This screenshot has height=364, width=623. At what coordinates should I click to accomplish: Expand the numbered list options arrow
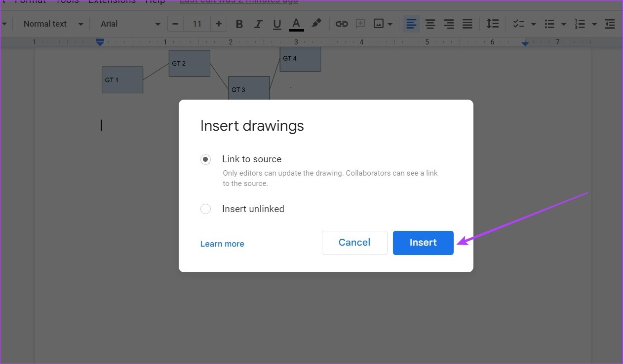coord(594,24)
